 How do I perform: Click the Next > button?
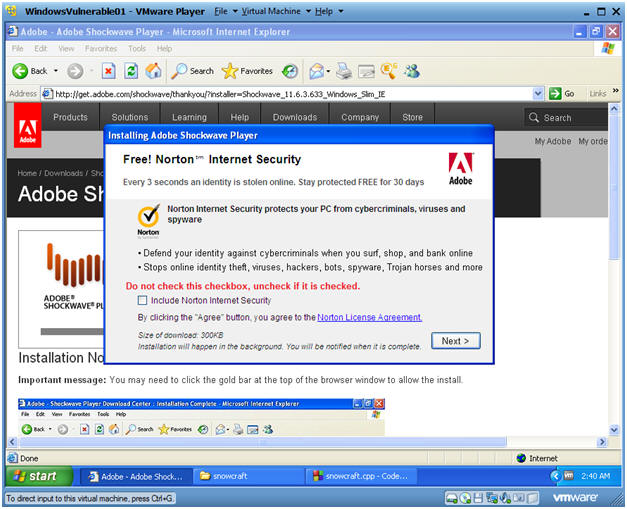pyautogui.click(x=455, y=341)
